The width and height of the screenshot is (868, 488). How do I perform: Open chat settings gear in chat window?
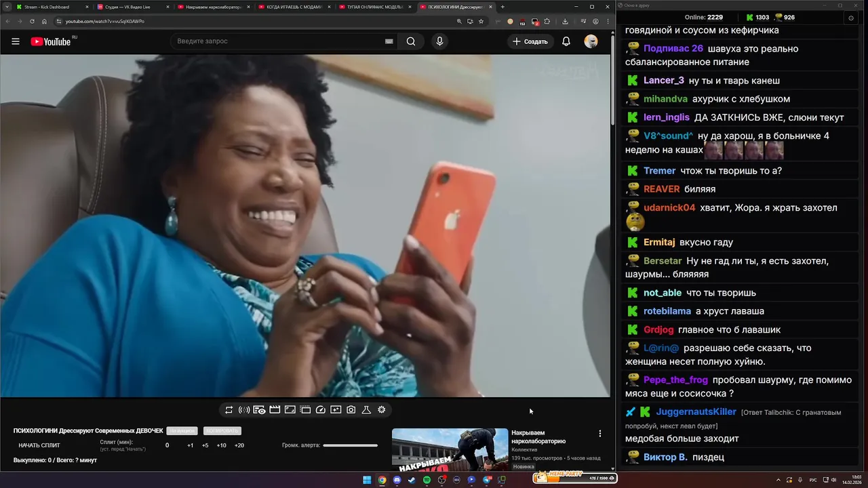(x=851, y=18)
